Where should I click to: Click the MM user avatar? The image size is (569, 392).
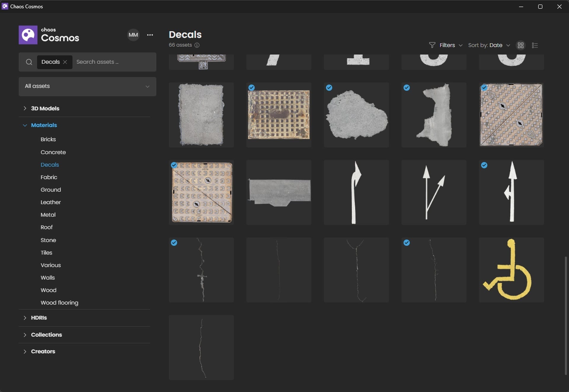133,35
